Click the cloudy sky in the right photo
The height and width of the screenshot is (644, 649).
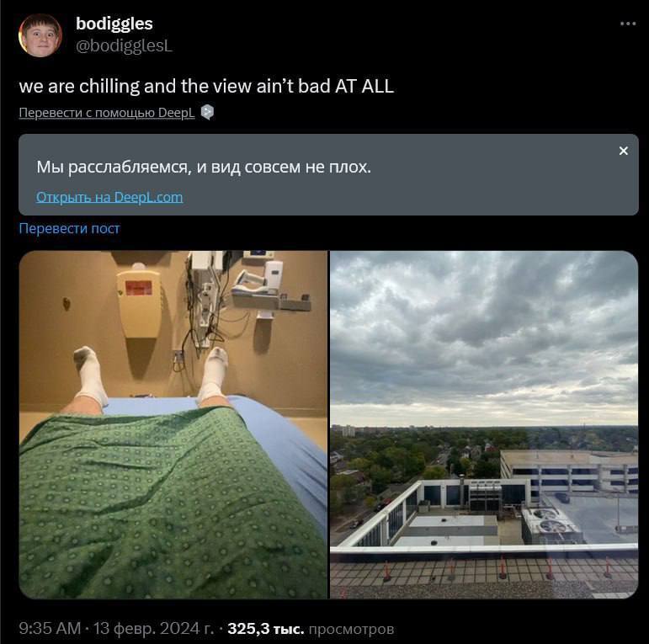pyautogui.click(x=483, y=328)
